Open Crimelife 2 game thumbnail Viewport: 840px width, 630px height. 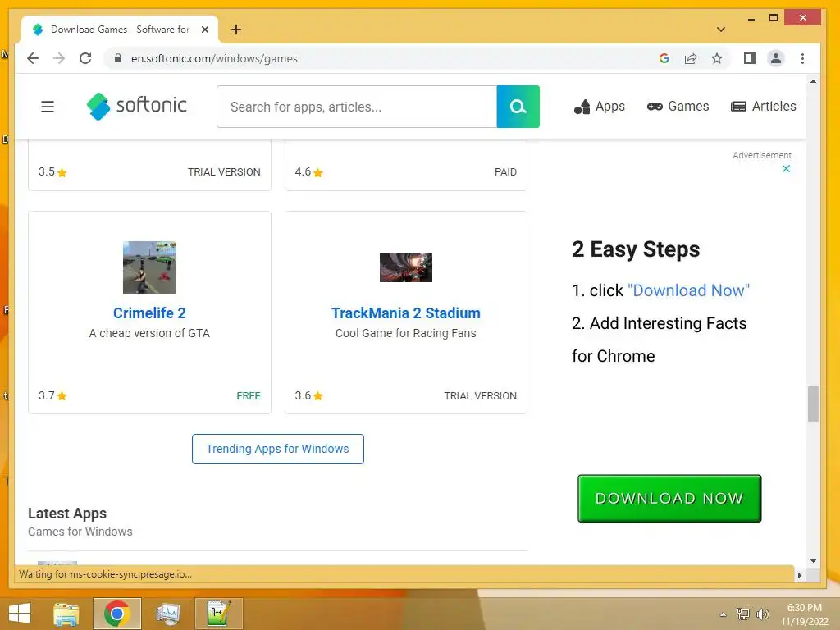click(149, 267)
